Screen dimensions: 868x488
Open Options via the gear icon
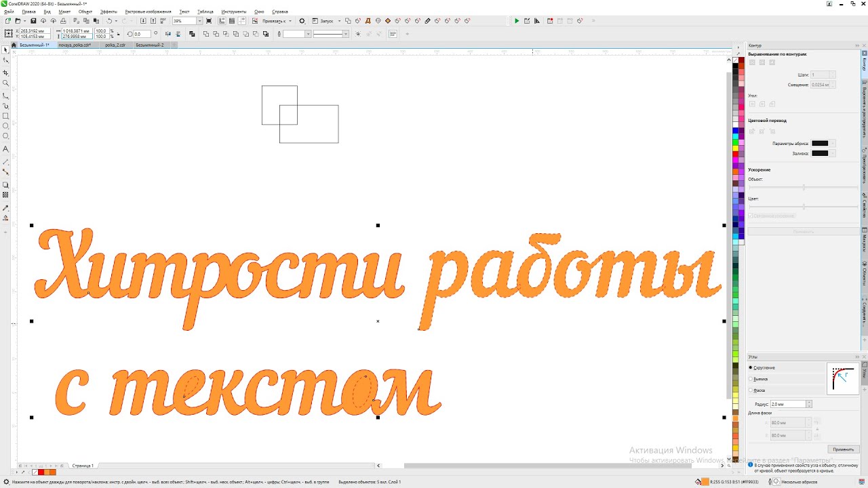click(x=302, y=21)
